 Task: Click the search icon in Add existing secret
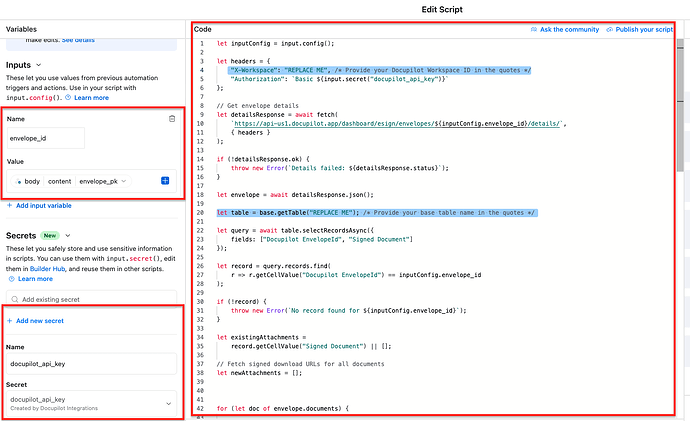tap(15, 299)
